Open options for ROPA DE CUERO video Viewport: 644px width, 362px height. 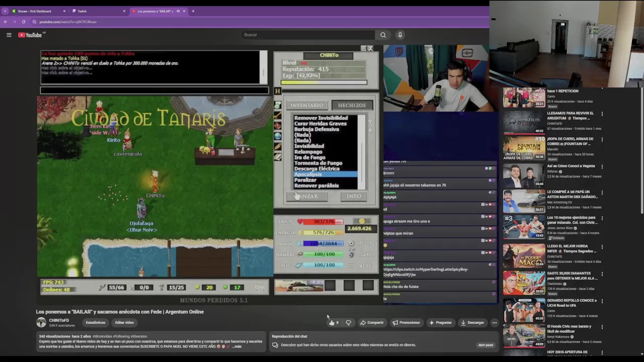click(x=602, y=139)
